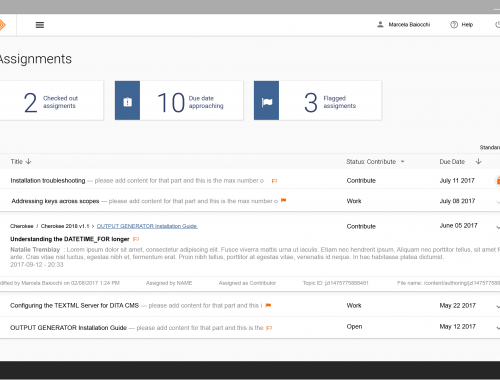
Task: Click the Due Date column header
Action: click(x=452, y=162)
